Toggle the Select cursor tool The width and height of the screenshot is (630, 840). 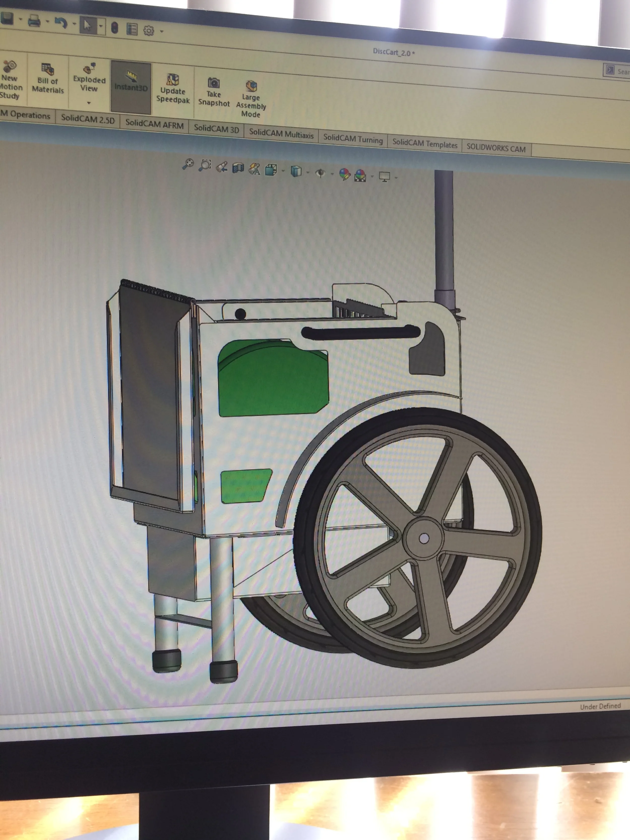88,26
